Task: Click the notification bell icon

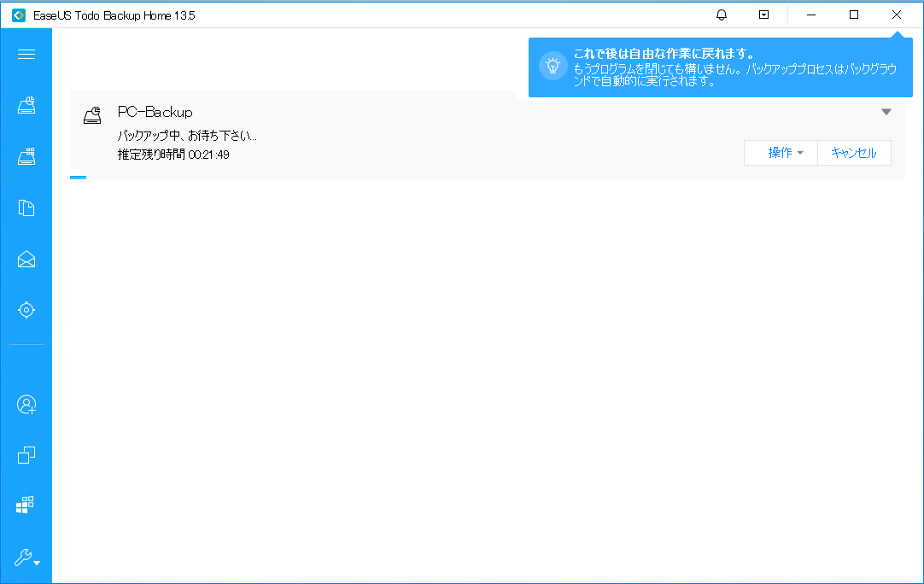Action: (722, 15)
